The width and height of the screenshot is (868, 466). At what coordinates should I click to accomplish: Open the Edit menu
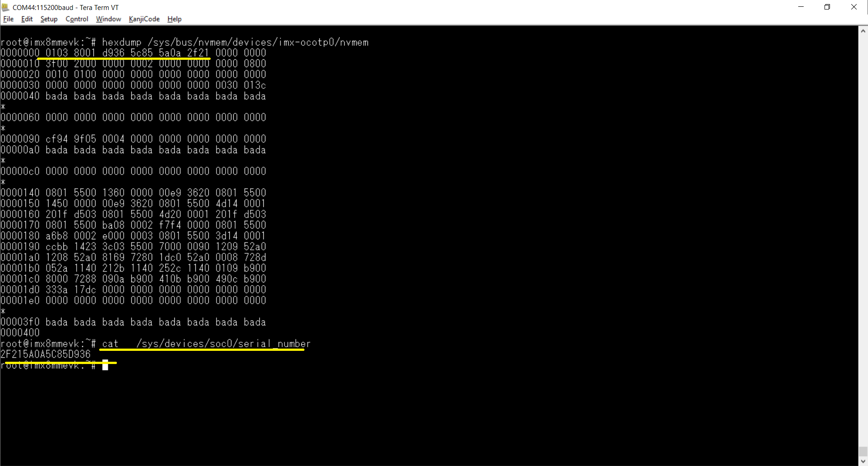(27, 19)
